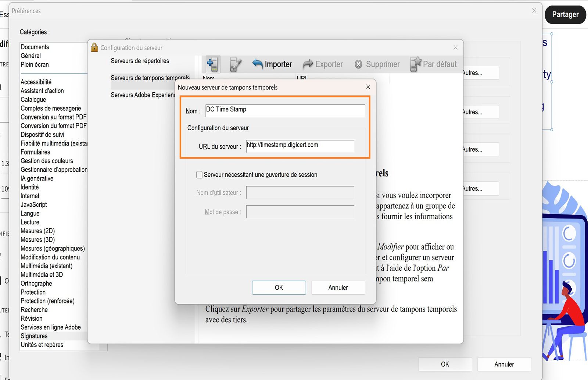Image resolution: width=588 pixels, height=380 pixels.
Task: Set server as default via Par défaut star icon
Action: click(434, 64)
